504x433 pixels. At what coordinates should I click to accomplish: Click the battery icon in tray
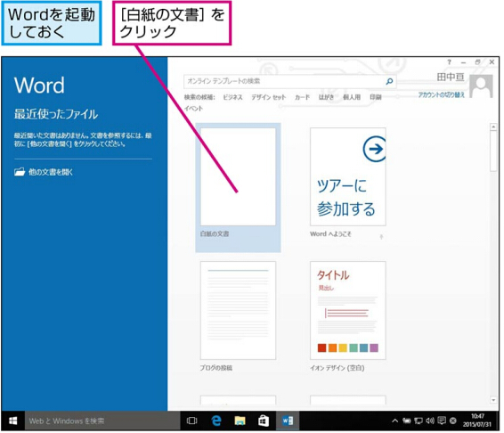[x=407, y=421]
